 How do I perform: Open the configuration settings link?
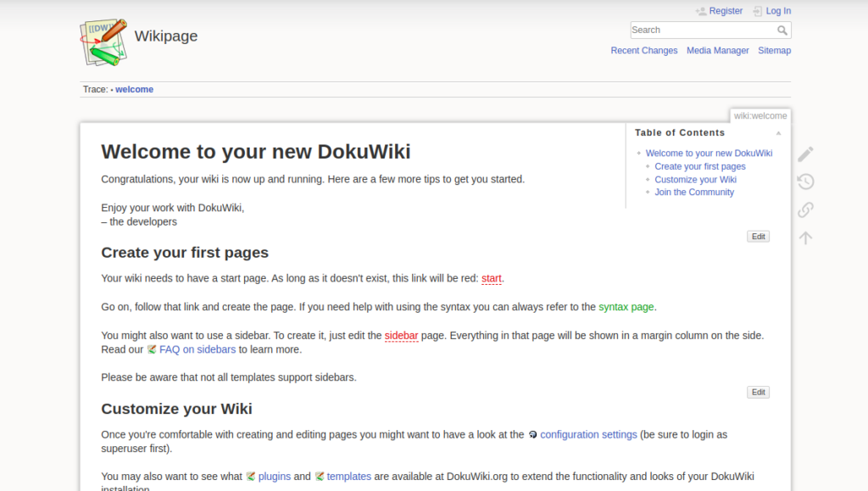[588, 434]
